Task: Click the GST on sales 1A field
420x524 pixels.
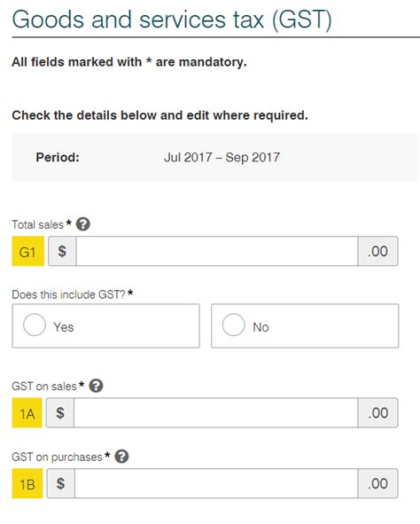Action: coord(215,412)
